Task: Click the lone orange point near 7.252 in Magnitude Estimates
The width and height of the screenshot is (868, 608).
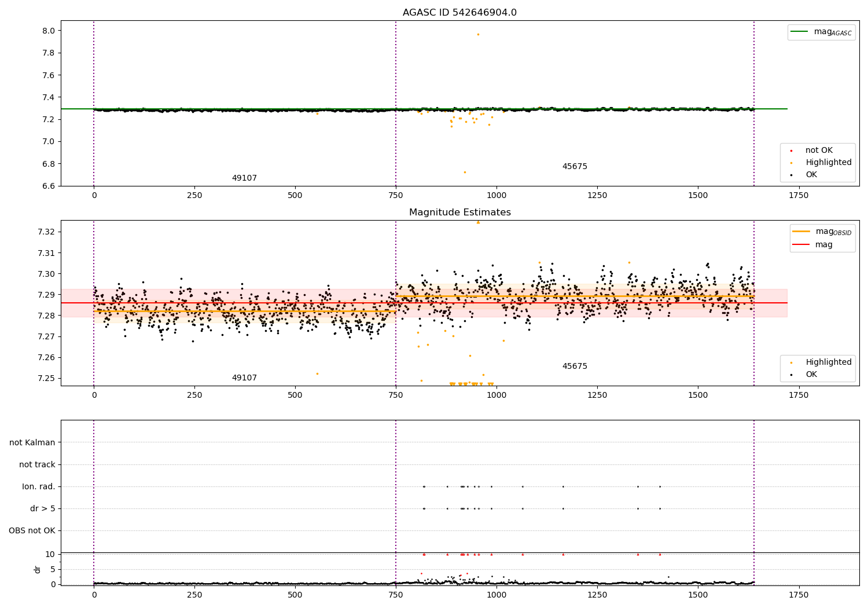Action: pyautogui.click(x=317, y=373)
